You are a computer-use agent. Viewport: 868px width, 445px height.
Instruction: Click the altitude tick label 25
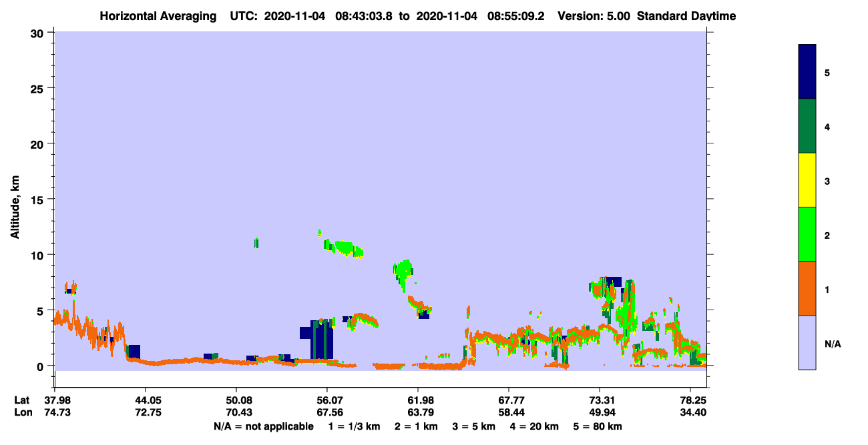pos(39,88)
